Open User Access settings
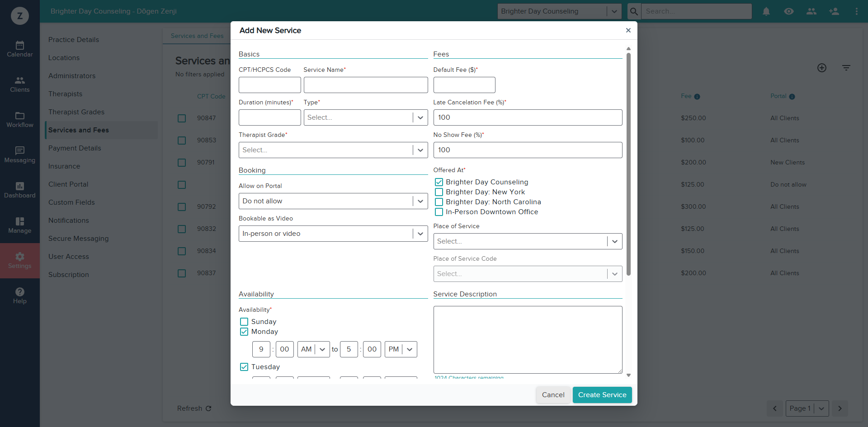 pyautogui.click(x=69, y=257)
